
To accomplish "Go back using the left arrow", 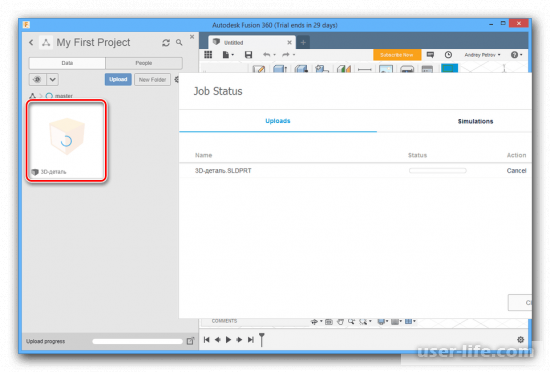I will 31,42.
